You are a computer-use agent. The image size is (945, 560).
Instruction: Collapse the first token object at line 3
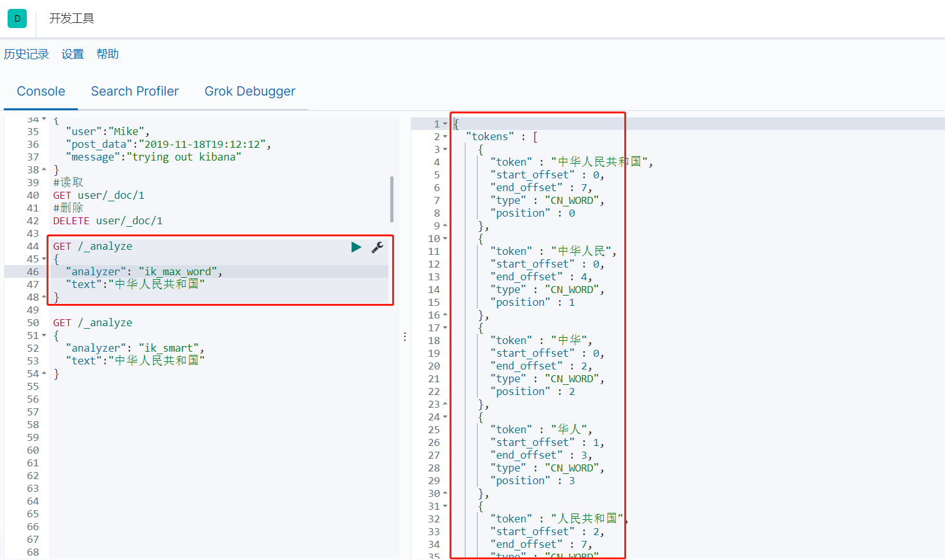pos(444,148)
